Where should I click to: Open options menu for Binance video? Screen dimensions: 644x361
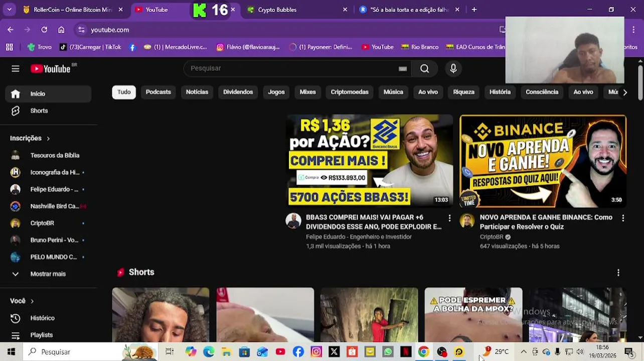click(623, 218)
